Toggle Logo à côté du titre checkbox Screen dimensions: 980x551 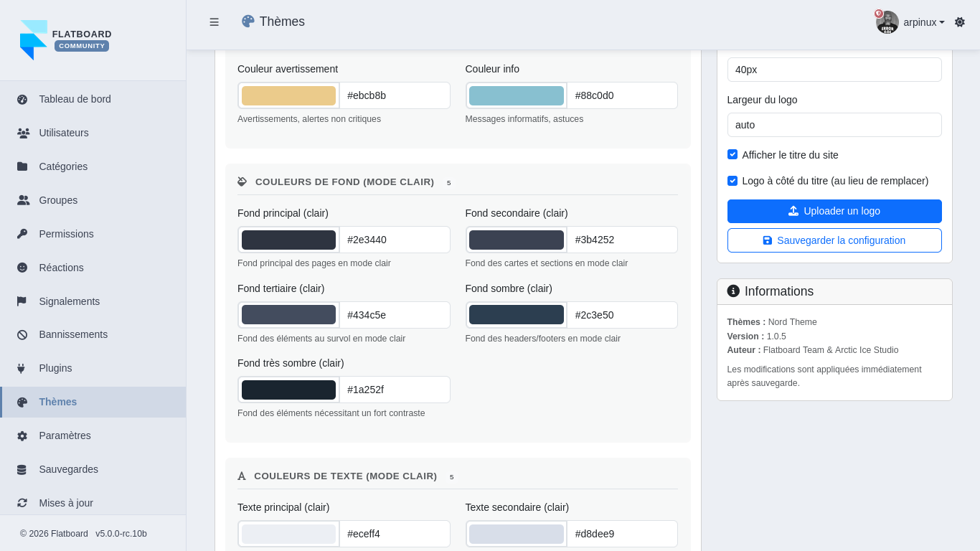click(732, 181)
